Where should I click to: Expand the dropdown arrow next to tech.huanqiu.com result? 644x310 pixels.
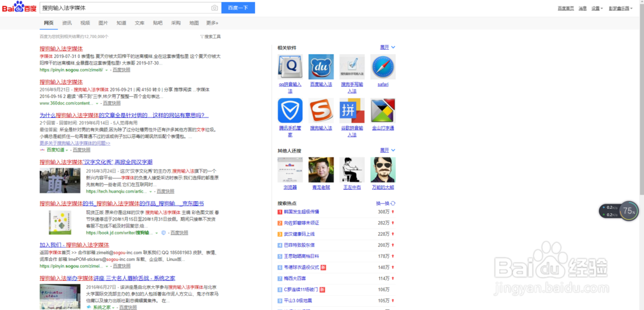point(150,191)
